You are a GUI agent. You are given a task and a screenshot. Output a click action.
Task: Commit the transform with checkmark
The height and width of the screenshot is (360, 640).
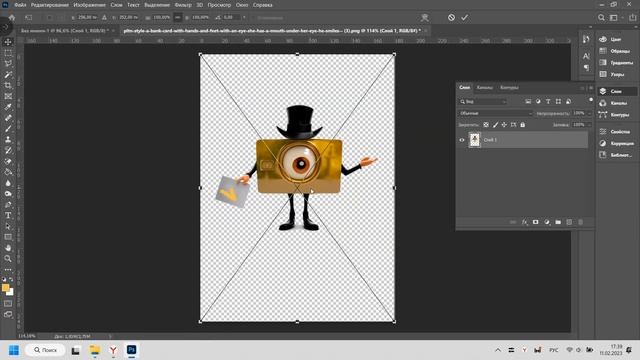tap(464, 18)
